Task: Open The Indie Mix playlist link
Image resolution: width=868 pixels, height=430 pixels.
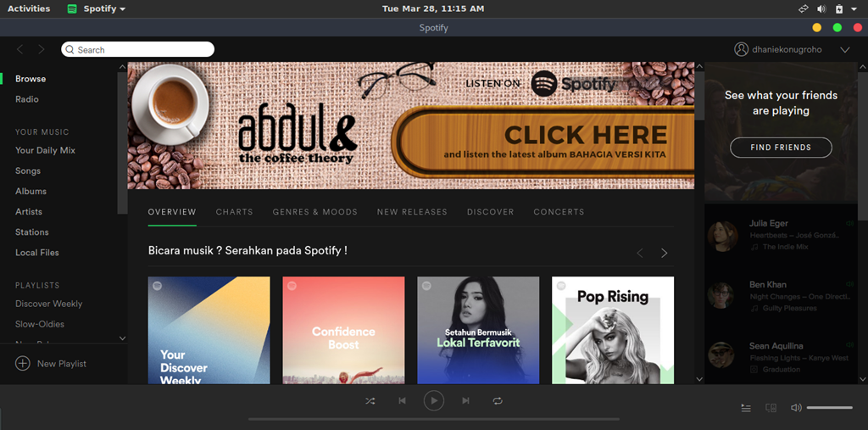Action: (786, 247)
